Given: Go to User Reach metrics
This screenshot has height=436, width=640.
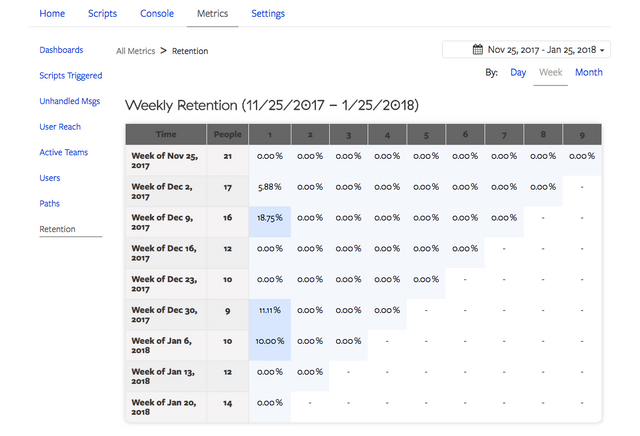Looking at the screenshot, I should coord(60,127).
